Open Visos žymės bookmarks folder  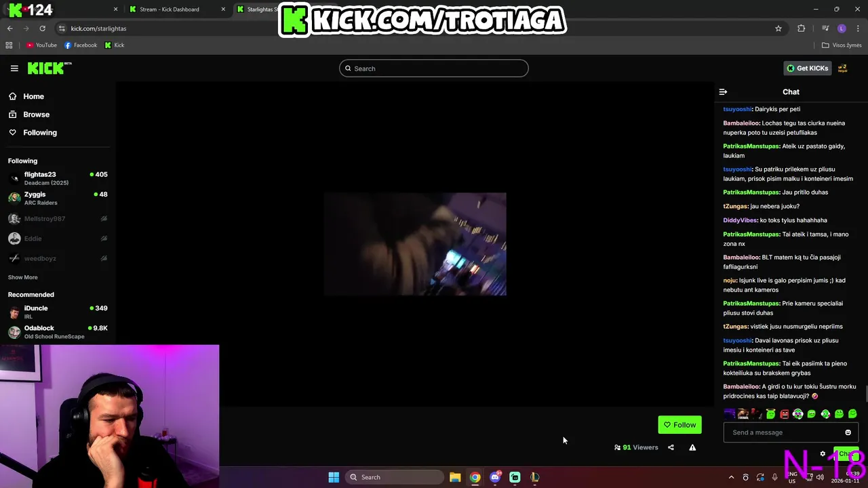pos(842,45)
